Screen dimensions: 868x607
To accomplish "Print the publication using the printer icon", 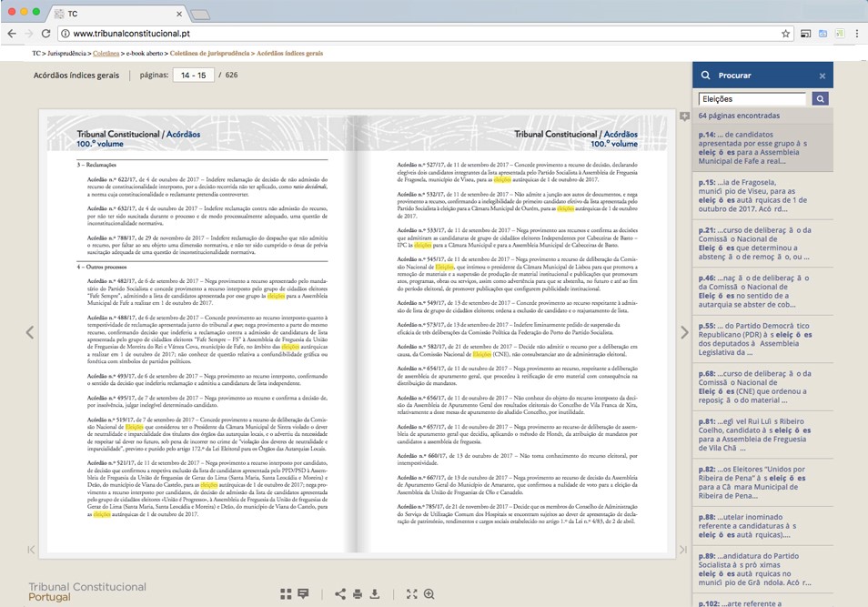I will pos(357,594).
